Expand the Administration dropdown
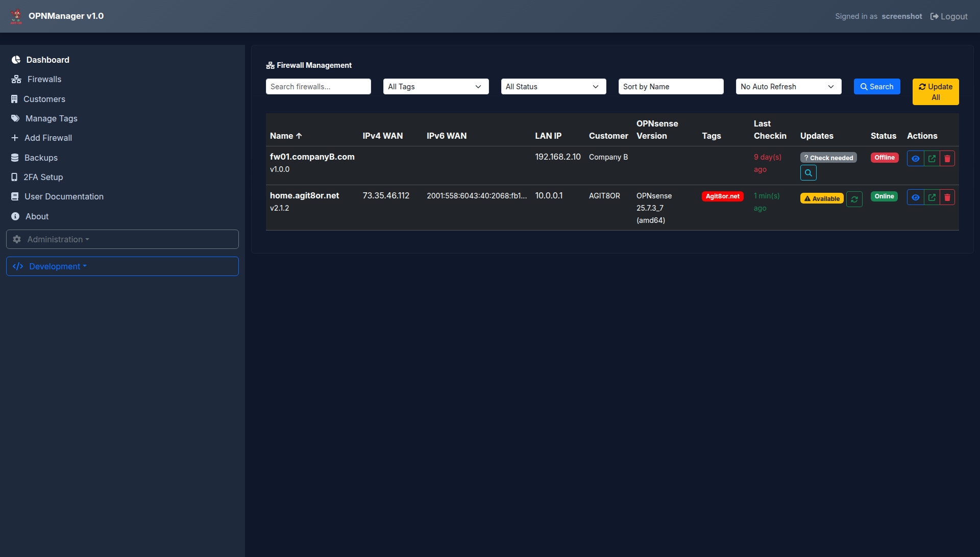 tap(122, 239)
